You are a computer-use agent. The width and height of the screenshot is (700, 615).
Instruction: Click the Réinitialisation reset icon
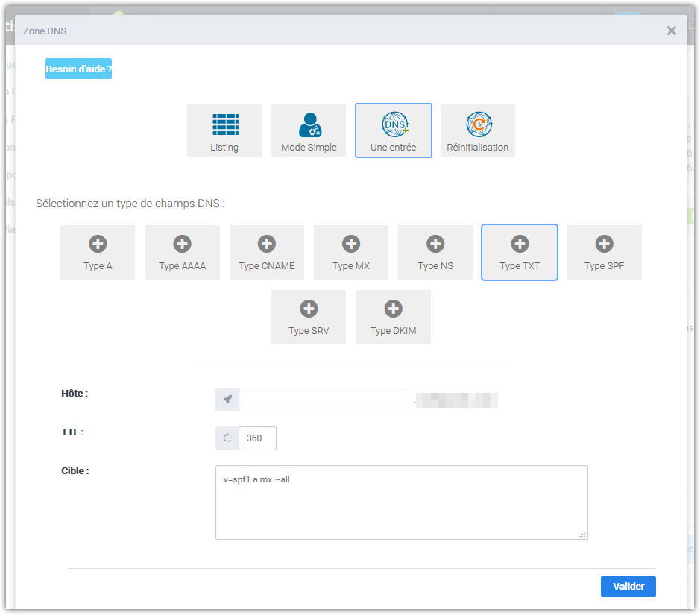click(477, 130)
